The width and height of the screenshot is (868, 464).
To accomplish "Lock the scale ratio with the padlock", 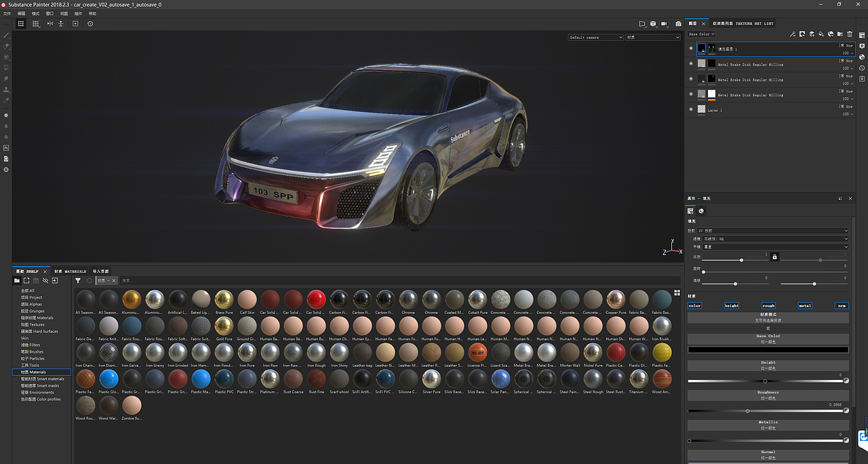I will click(x=774, y=256).
